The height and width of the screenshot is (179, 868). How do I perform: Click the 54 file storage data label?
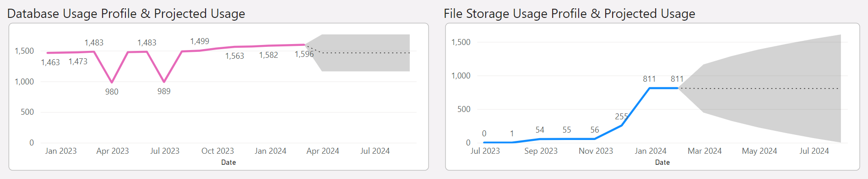540,130
